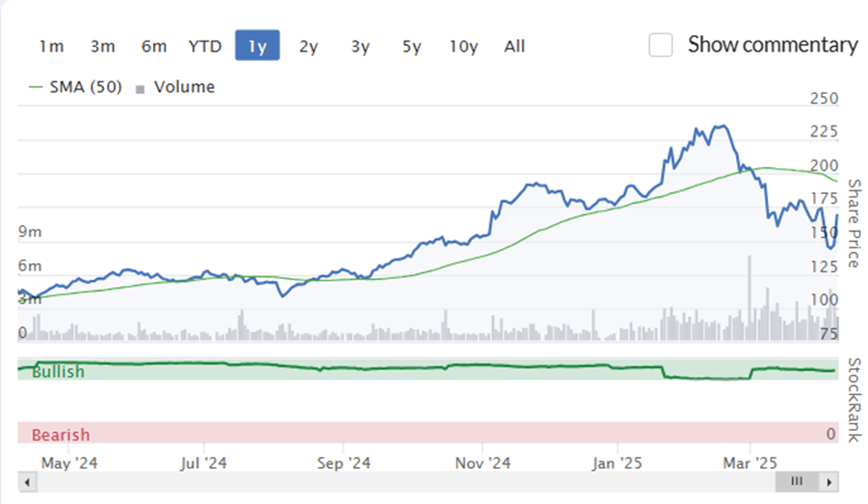Select the 3m time range
The height and width of the screenshot is (504, 868).
(103, 46)
